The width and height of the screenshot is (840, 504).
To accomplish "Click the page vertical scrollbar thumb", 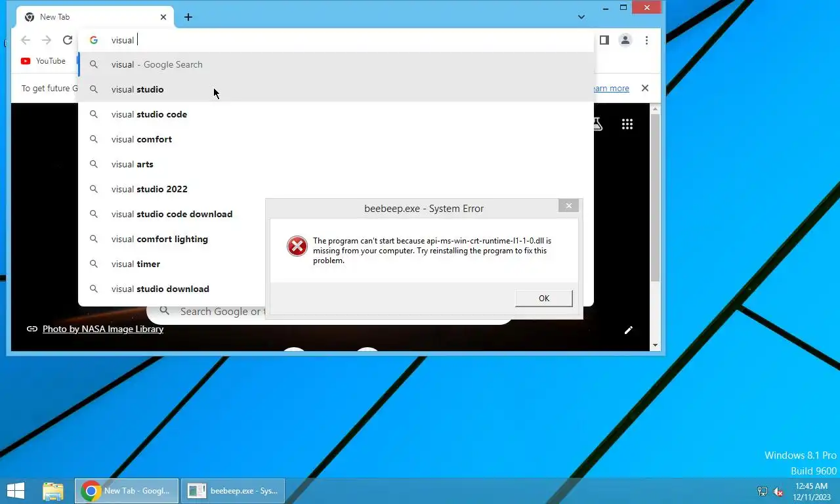I will (x=655, y=197).
